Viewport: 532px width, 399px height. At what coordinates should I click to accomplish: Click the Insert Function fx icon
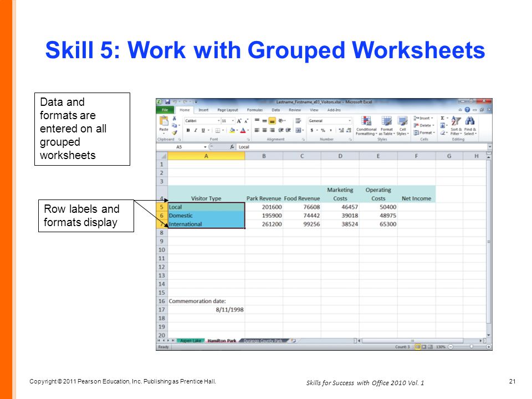coord(232,147)
